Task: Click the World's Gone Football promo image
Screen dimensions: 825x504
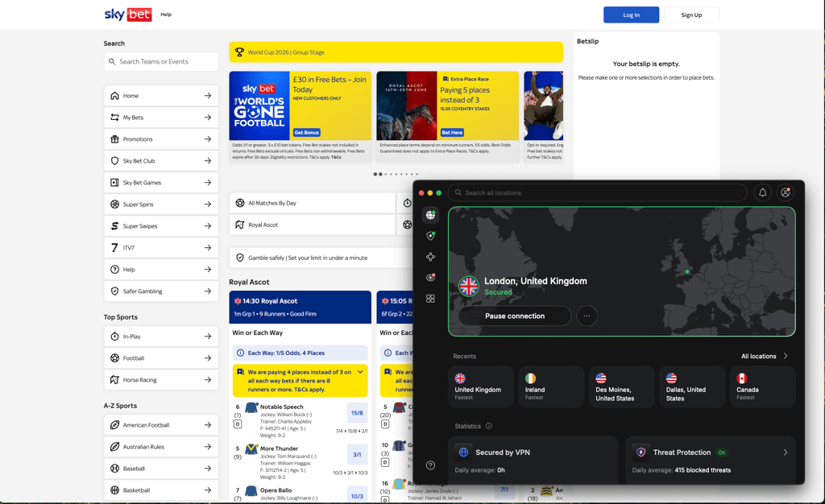Action: pos(259,105)
